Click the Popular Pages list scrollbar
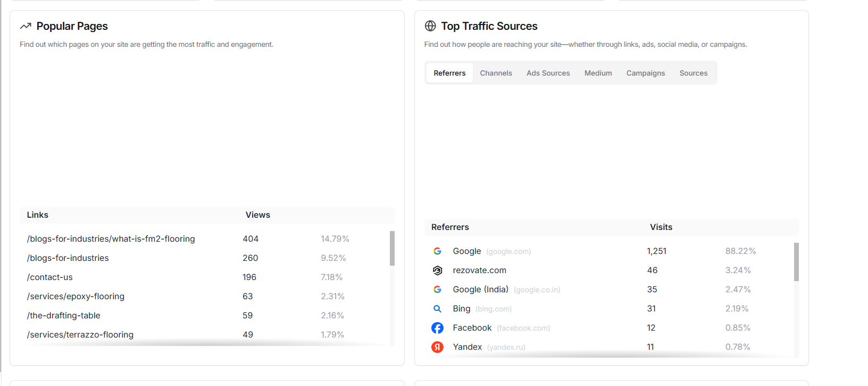The height and width of the screenshot is (386, 868). (x=392, y=248)
